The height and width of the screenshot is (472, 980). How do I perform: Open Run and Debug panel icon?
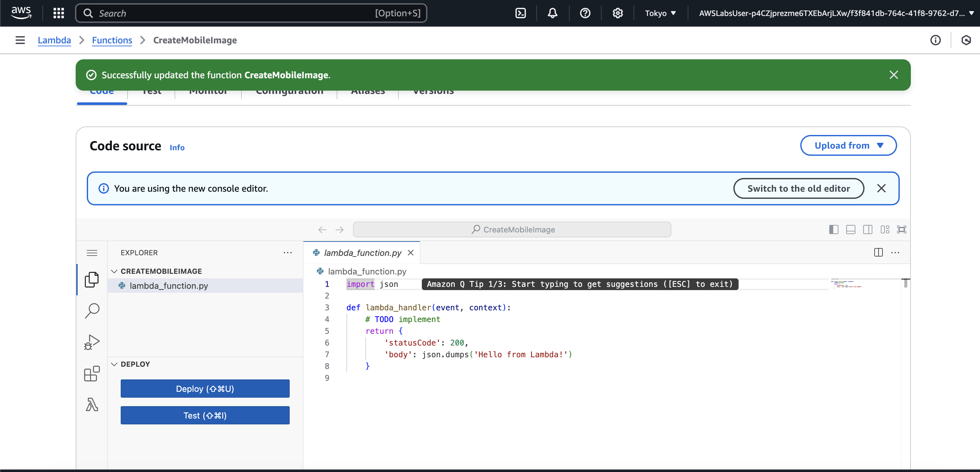[92, 342]
